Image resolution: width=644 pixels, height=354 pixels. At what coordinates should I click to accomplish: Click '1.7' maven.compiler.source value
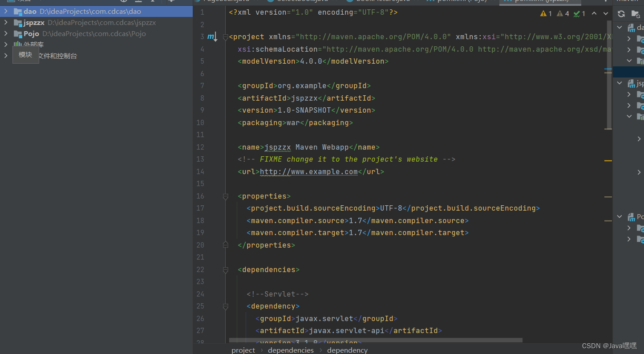tap(356, 221)
